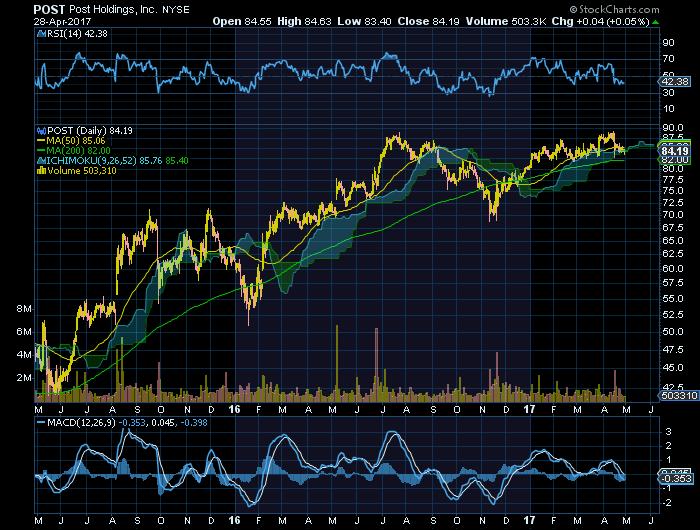
Task: Click the MA(50) 85.06 legend text
Action: point(76,141)
